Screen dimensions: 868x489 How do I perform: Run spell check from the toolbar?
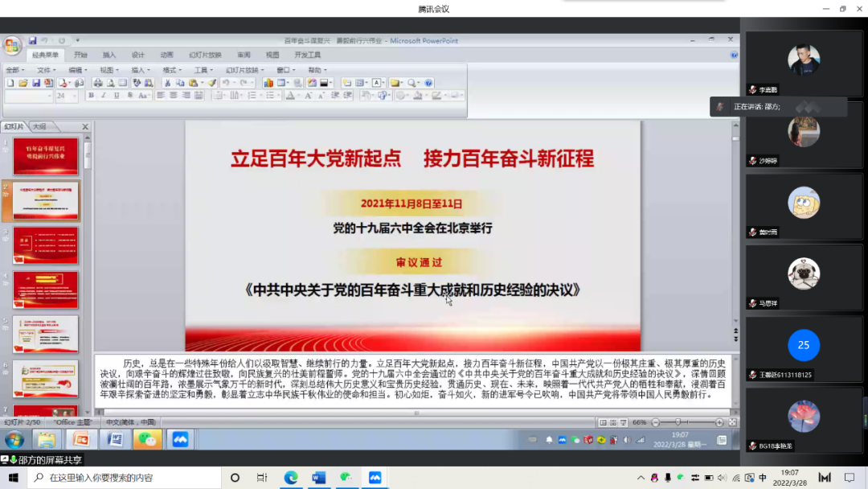137,83
